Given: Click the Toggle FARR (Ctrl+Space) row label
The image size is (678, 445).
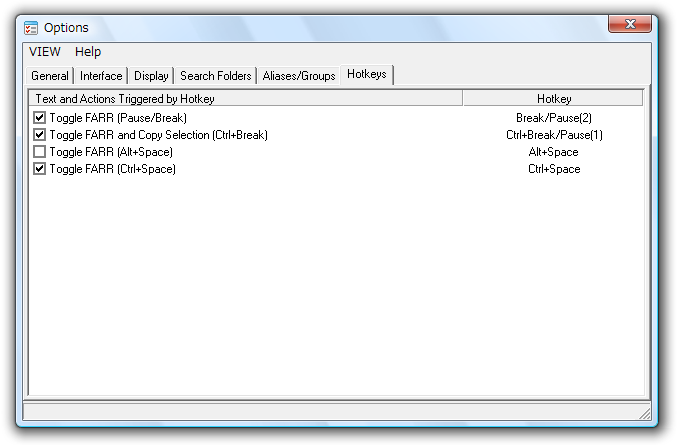Looking at the screenshot, I should (112, 169).
